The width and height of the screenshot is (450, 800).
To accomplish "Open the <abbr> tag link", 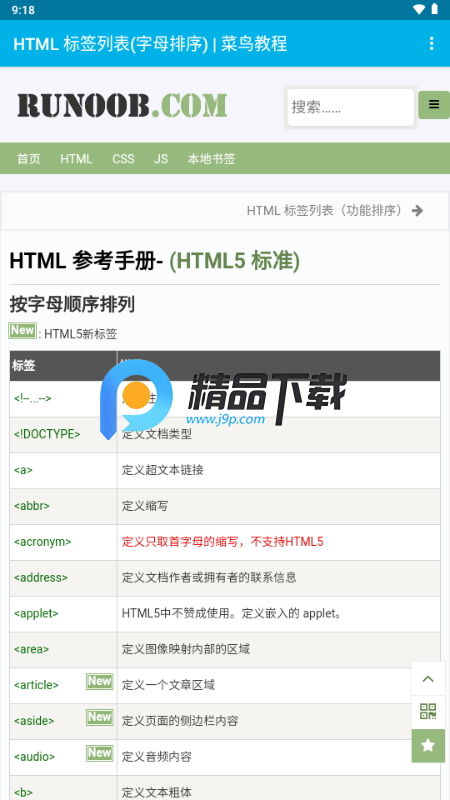I will (x=32, y=506).
